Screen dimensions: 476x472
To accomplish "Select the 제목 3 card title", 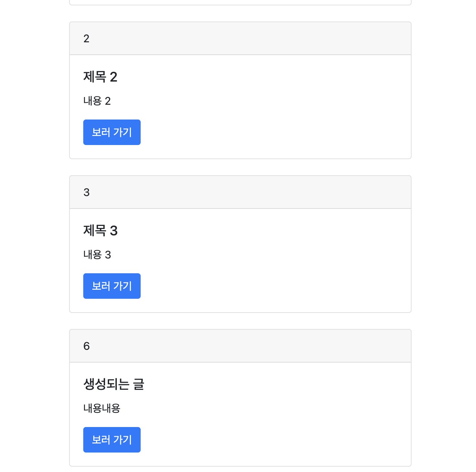I will coord(100,231).
